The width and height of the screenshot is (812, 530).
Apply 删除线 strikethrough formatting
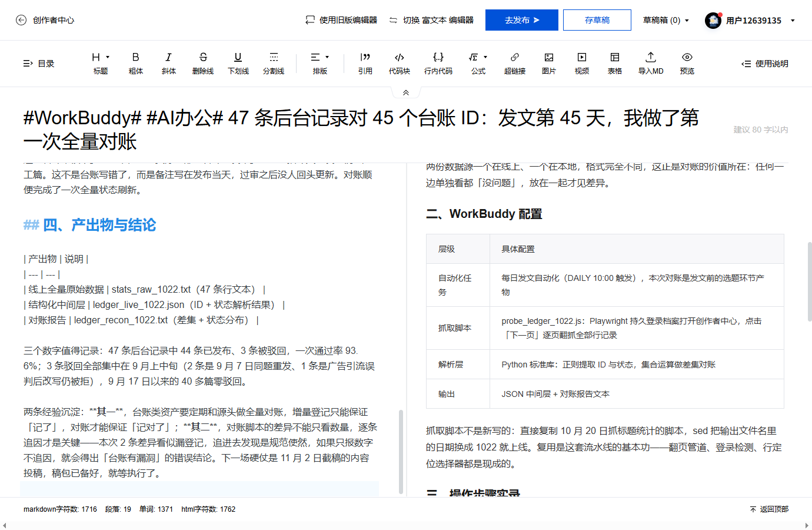(203, 63)
